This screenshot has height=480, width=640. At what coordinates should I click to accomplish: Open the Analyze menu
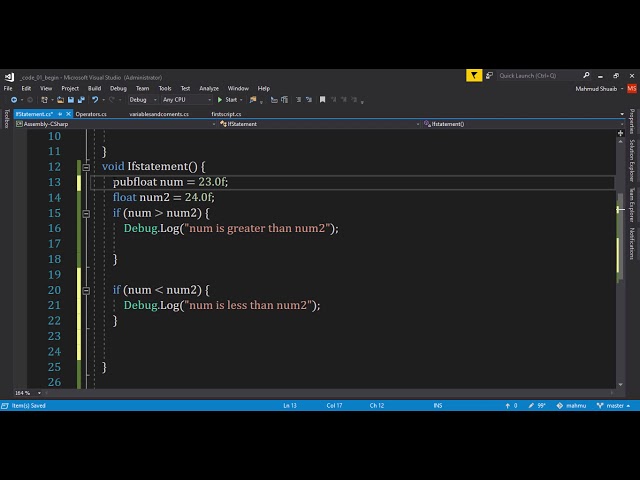(x=209, y=89)
